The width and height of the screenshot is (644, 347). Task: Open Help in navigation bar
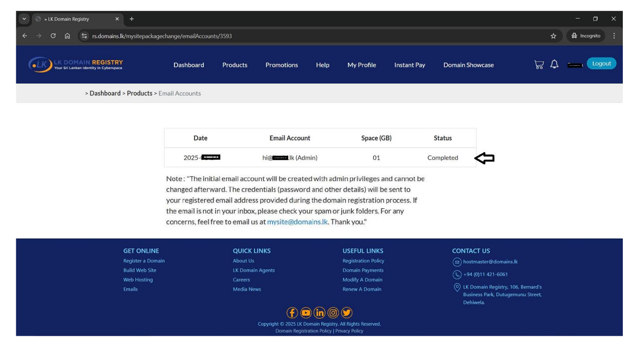pyautogui.click(x=323, y=65)
